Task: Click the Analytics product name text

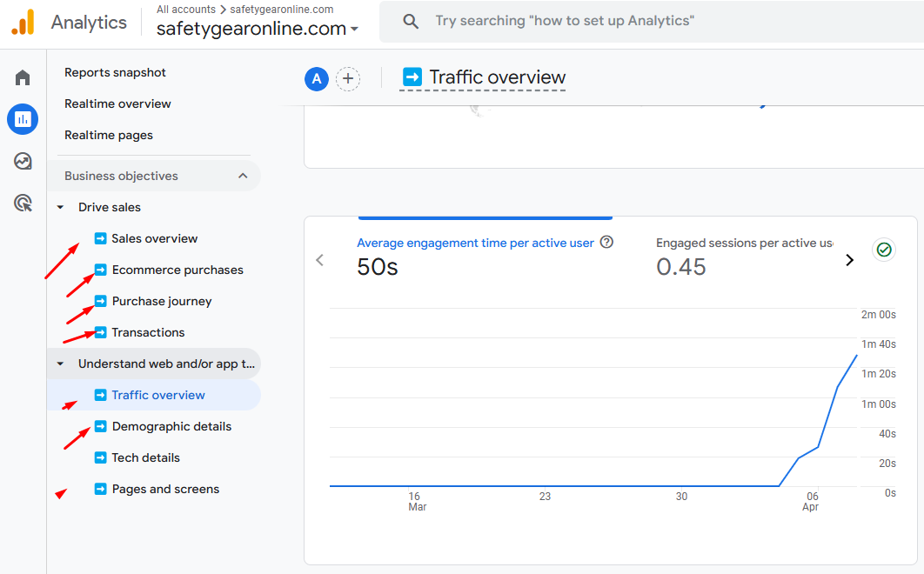Action: [89, 23]
